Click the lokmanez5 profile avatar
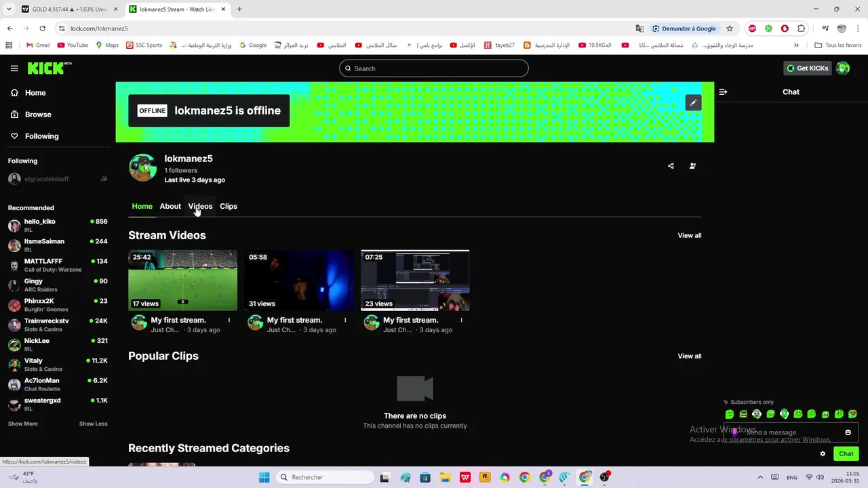 [x=142, y=168]
